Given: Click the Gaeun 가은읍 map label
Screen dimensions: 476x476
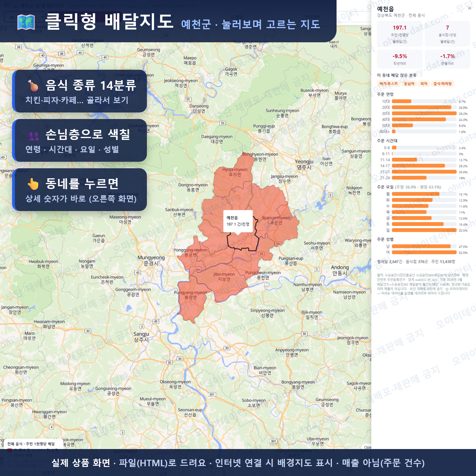Looking at the screenshot, I should (99, 238).
